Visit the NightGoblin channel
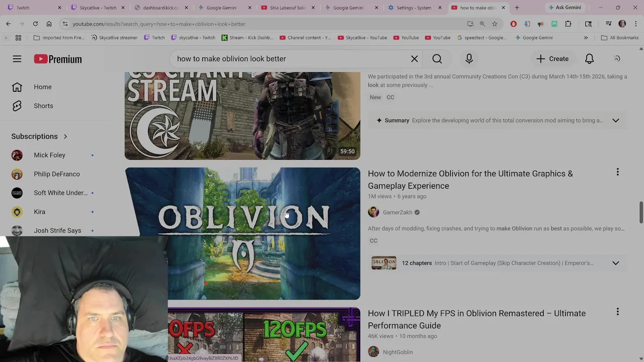 (x=397, y=352)
